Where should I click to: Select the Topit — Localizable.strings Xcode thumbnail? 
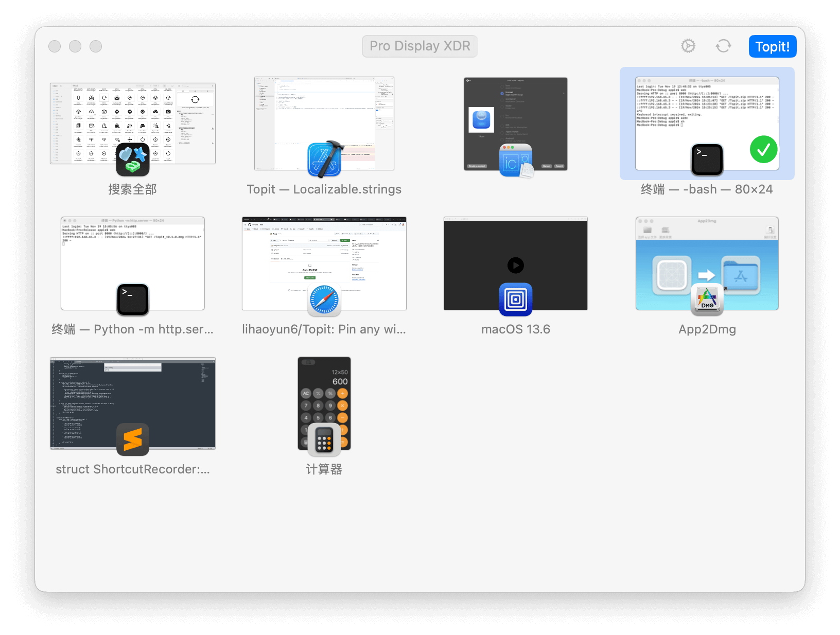pyautogui.click(x=324, y=124)
